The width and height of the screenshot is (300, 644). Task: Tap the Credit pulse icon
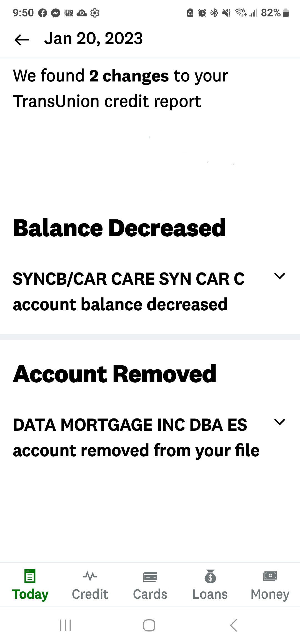tap(90, 576)
